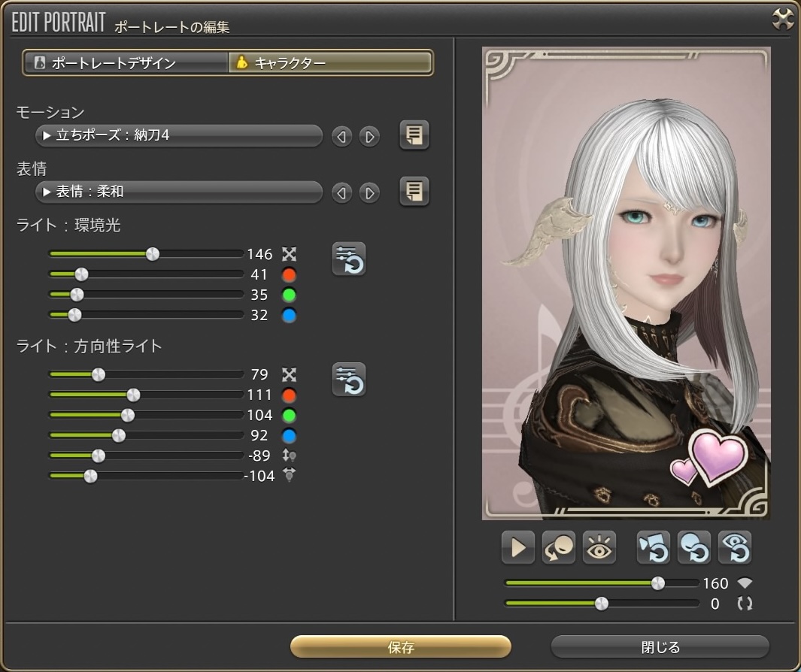The width and height of the screenshot is (801, 672).
Task: Click the reset head direction icon
Action: click(694, 548)
